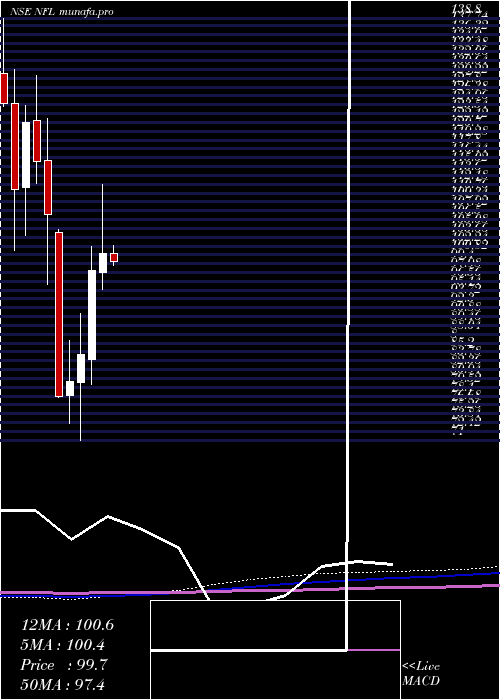Click the NSE NFL munafa.pro chart title
This screenshot has height=700, width=500.
[62, 12]
